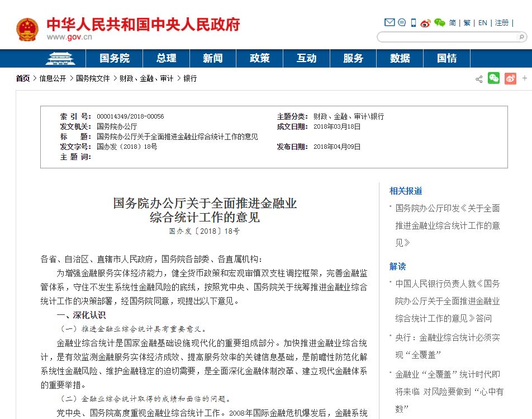Open the Weibo icon in top header

(426, 23)
